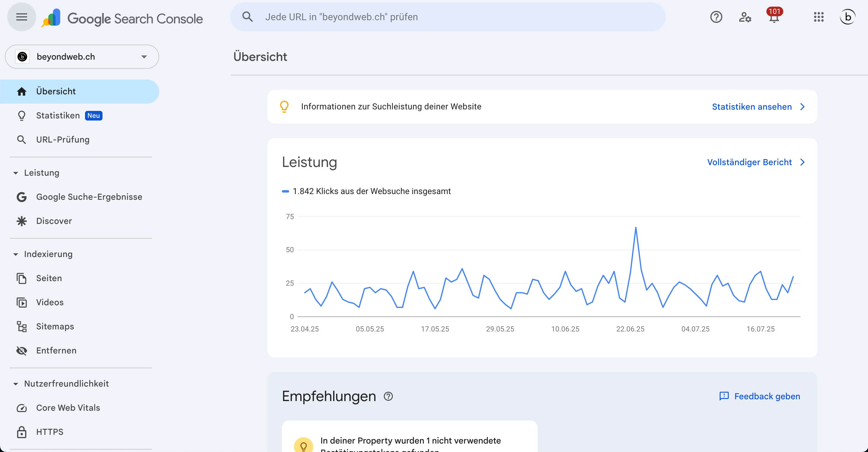Open URL-Prüfung in the sidebar
Screen dimensions: 868x452
80,140
